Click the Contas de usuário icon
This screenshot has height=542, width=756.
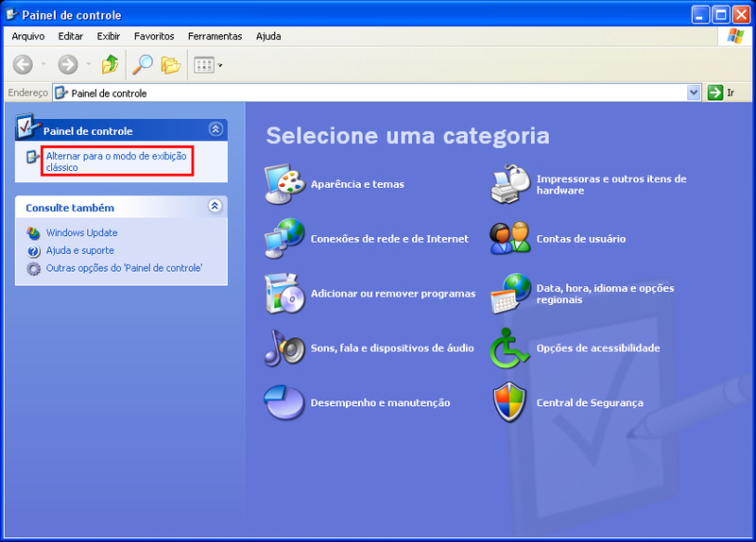[x=510, y=238]
